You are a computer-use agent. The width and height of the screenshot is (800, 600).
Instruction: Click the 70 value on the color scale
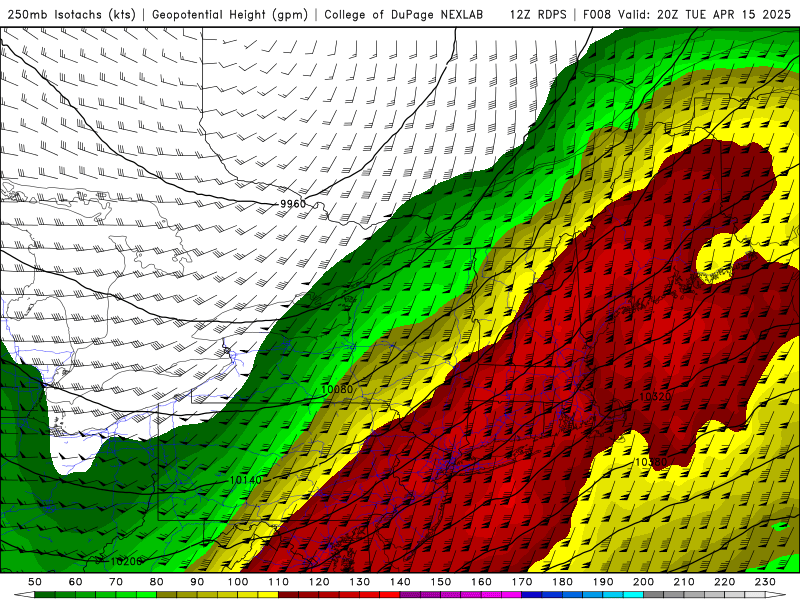[116, 582]
